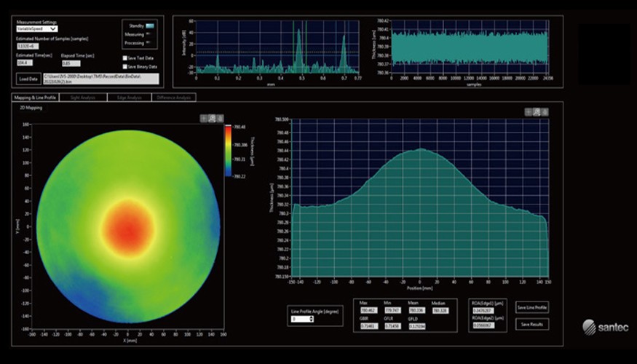Click the loaded data file path field
Image resolution: width=637 pixels, height=364 pixels.
(100, 79)
